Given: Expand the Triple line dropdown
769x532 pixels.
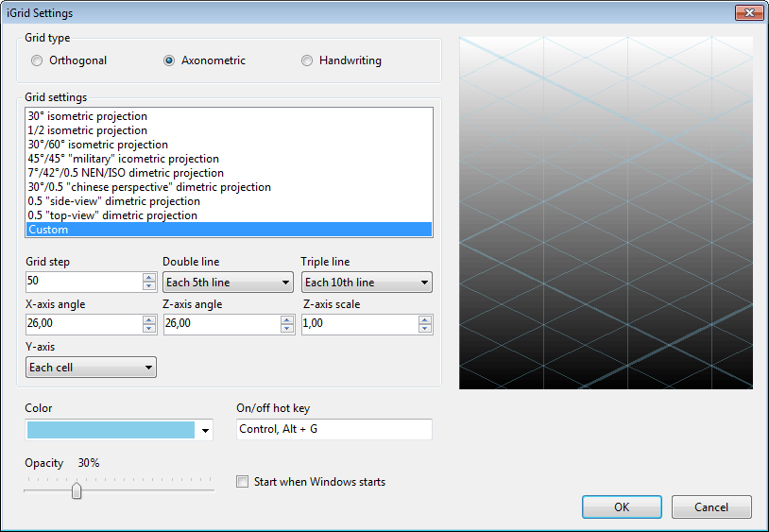Looking at the screenshot, I should (x=366, y=283).
